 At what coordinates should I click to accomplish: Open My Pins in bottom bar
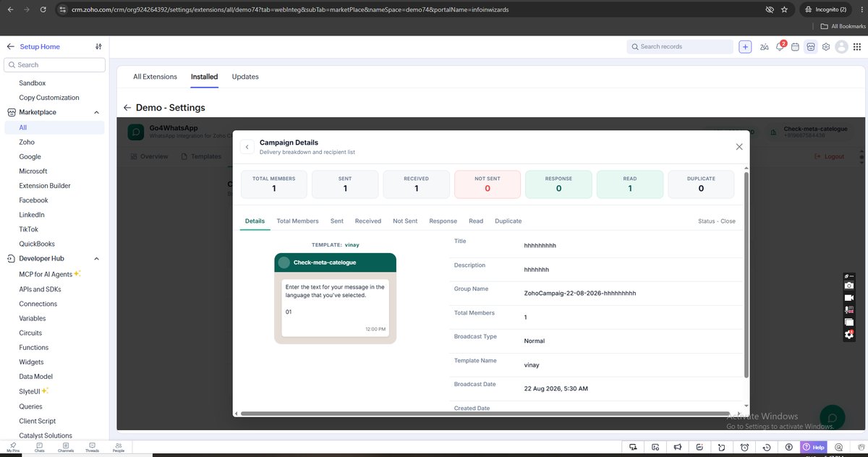pyautogui.click(x=13, y=448)
